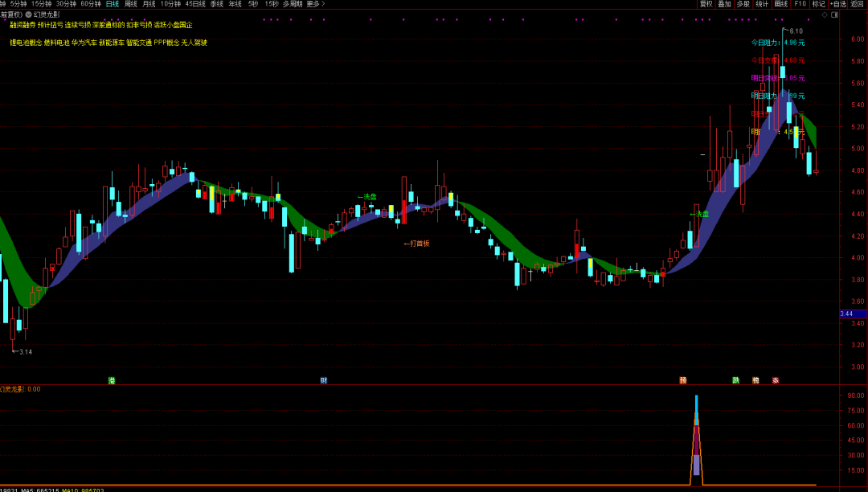Click the 预 event marker icon

tap(683, 380)
